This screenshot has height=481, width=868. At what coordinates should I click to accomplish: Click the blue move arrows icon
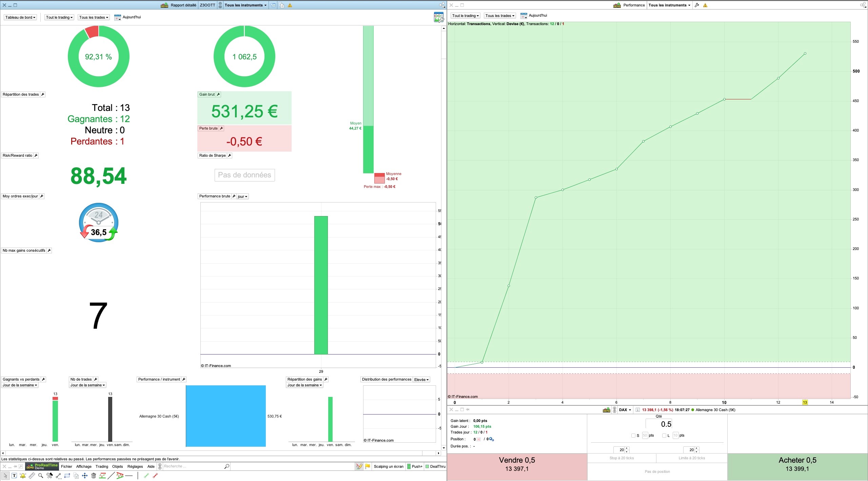pos(85,476)
